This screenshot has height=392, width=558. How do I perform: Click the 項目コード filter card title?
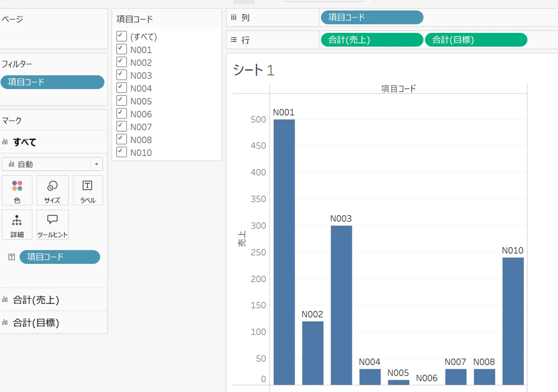tap(135, 19)
